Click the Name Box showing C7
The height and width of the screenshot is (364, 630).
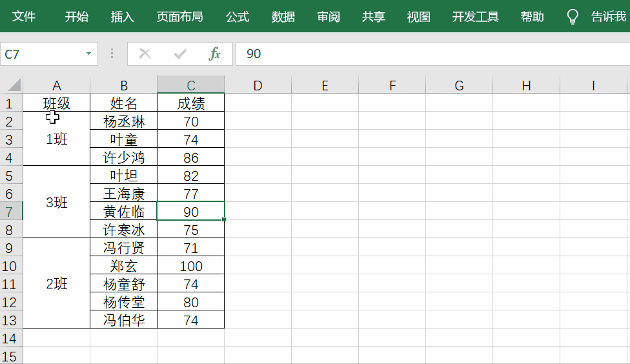(x=49, y=54)
